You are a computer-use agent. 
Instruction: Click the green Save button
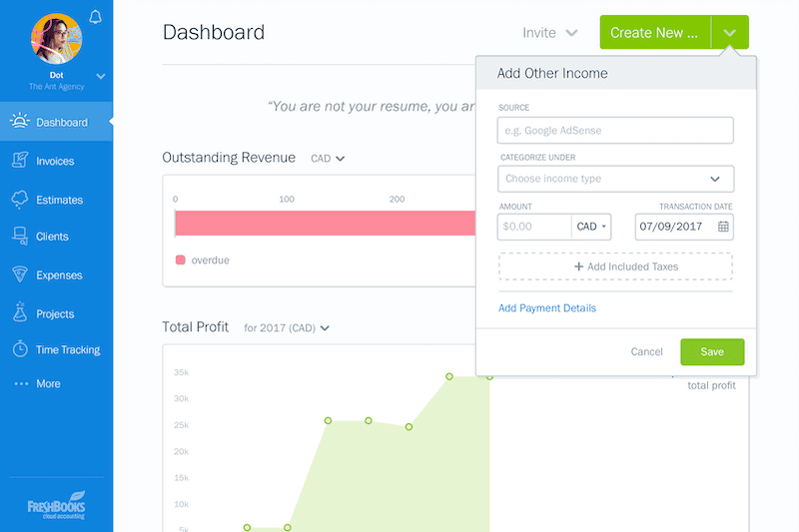[712, 351]
